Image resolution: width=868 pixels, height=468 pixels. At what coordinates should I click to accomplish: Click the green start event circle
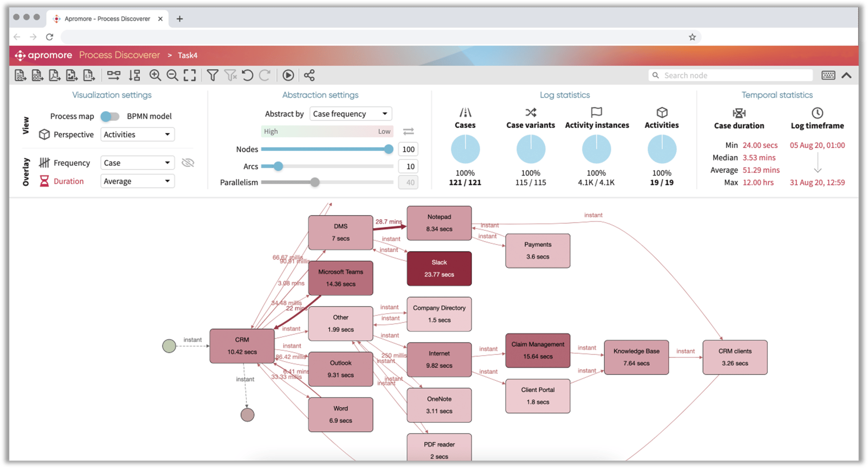(169, 346)
